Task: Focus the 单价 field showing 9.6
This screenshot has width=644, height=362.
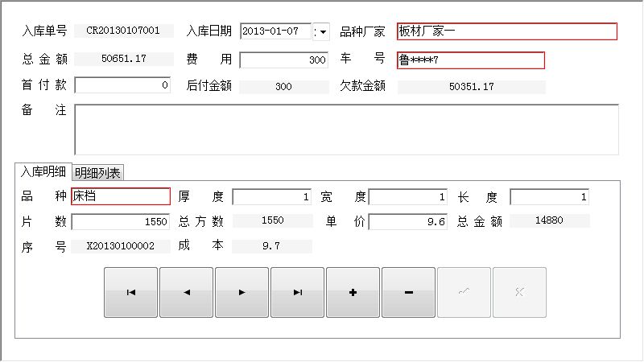Action: (407, 222)
